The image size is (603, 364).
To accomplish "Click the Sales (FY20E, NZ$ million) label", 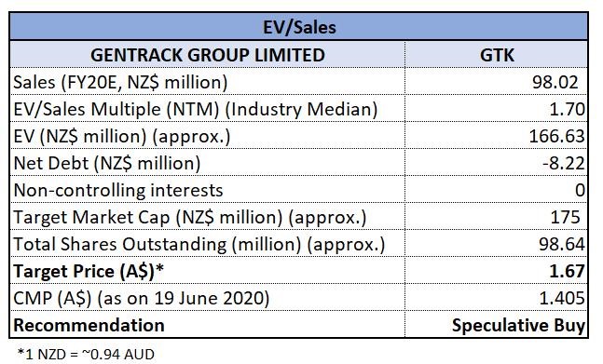I will pyautogui.click(x=120, y=82).
